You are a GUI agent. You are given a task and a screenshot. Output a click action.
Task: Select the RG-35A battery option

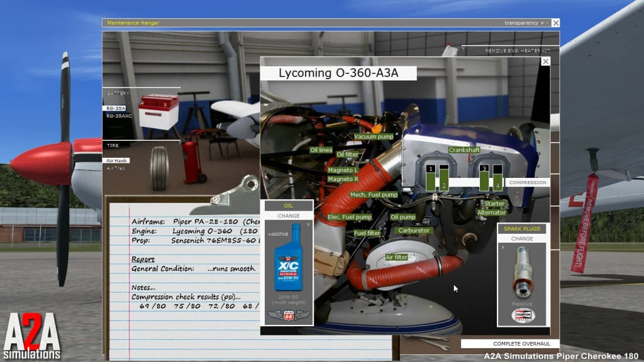click(116, 108)
